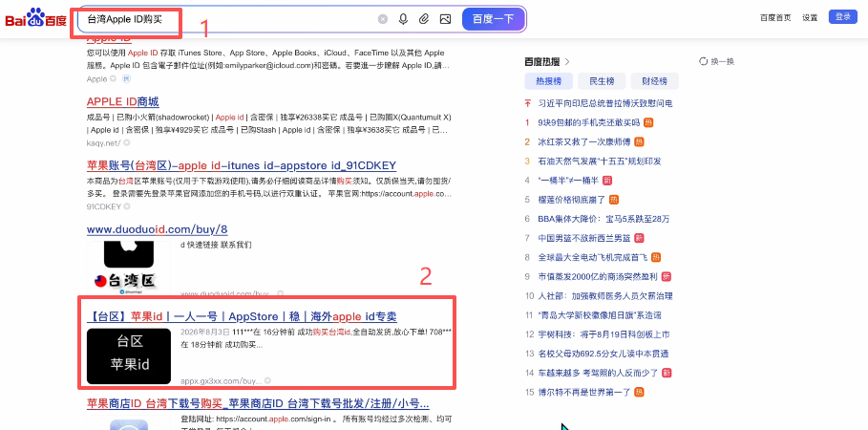Click 热 badge beside 9块9包邮的手机壳
Screen dimensions: 868x430
coord(648,122)
